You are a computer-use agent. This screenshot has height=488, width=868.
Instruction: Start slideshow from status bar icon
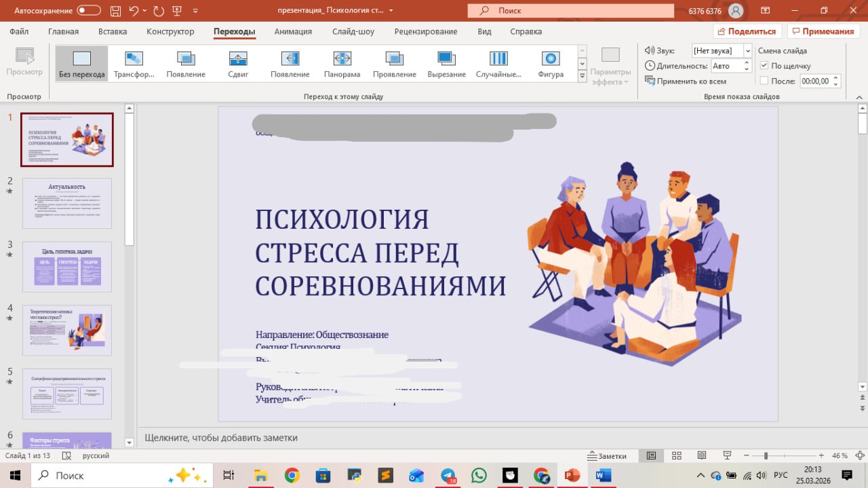[727, 455]
